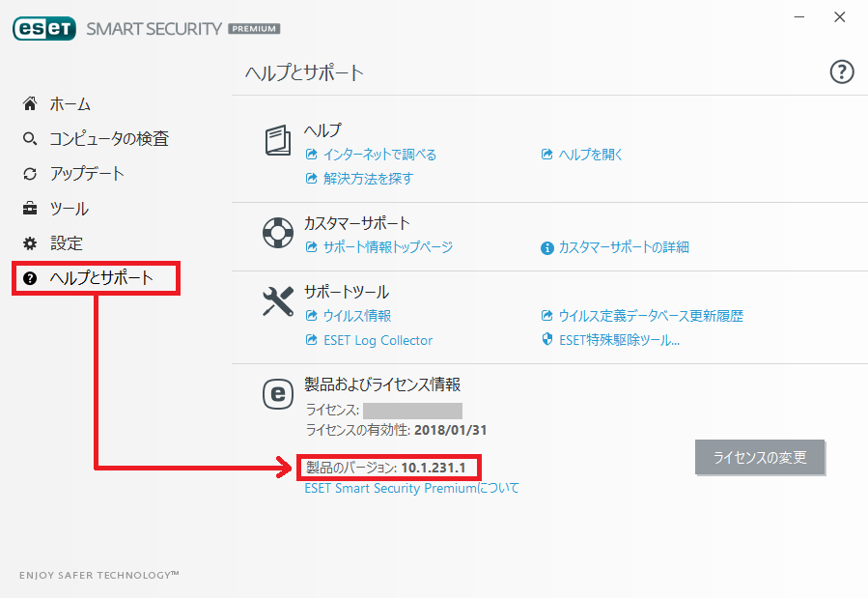Click the magnifier icon for コンピュータの検査
868x598 pixels.
30,138
